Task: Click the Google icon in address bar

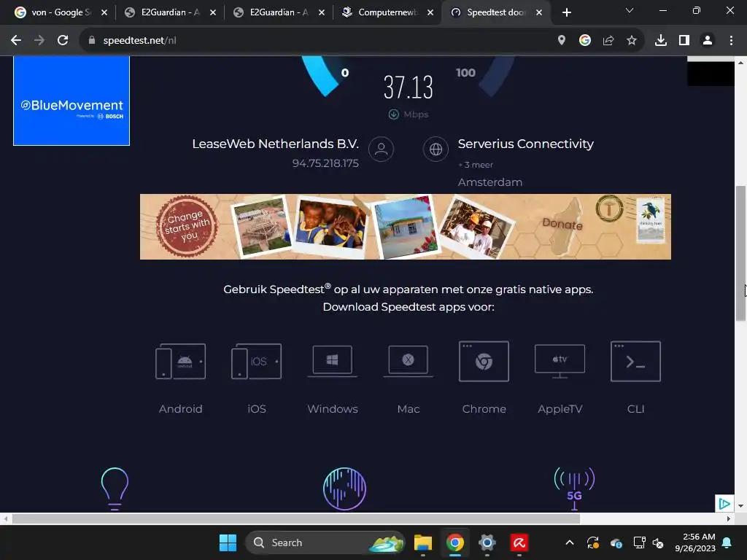Action: [x=585, y=41]
